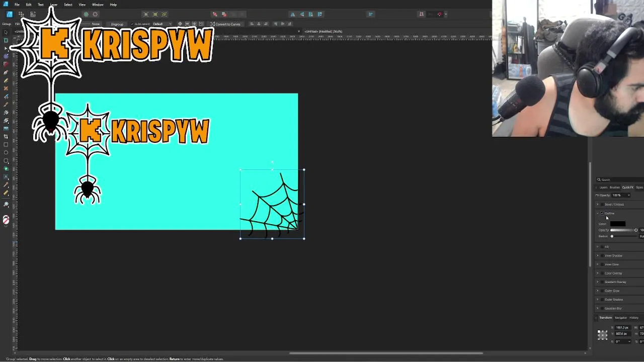Click the X position field in Transform
Image resolution: width=644 pixels, height=362 pixels.
tap(622, 328)
